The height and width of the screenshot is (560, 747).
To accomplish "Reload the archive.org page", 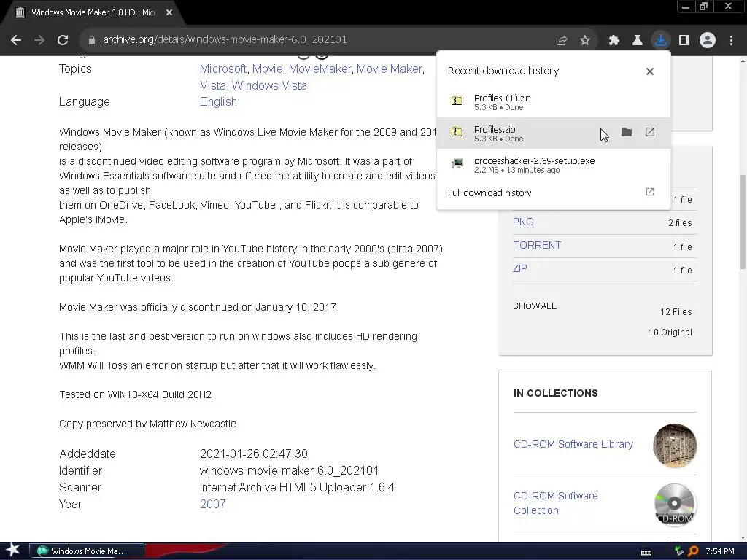I will [x=63, y=40].
